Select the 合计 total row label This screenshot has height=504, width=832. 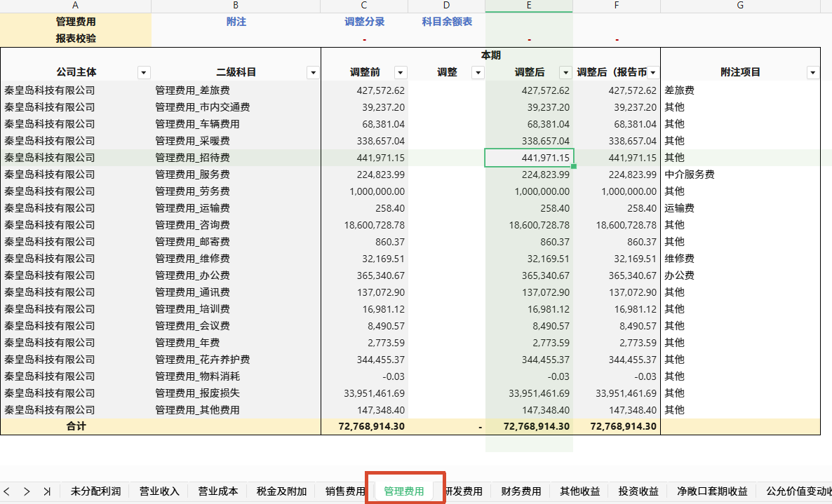click(76, 427)
